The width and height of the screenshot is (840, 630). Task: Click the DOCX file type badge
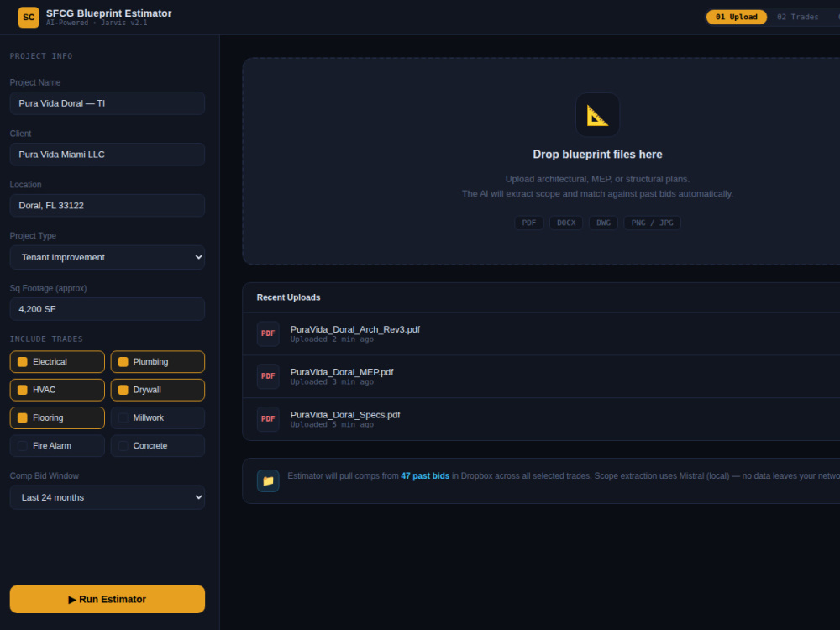[x=565, y=223]
